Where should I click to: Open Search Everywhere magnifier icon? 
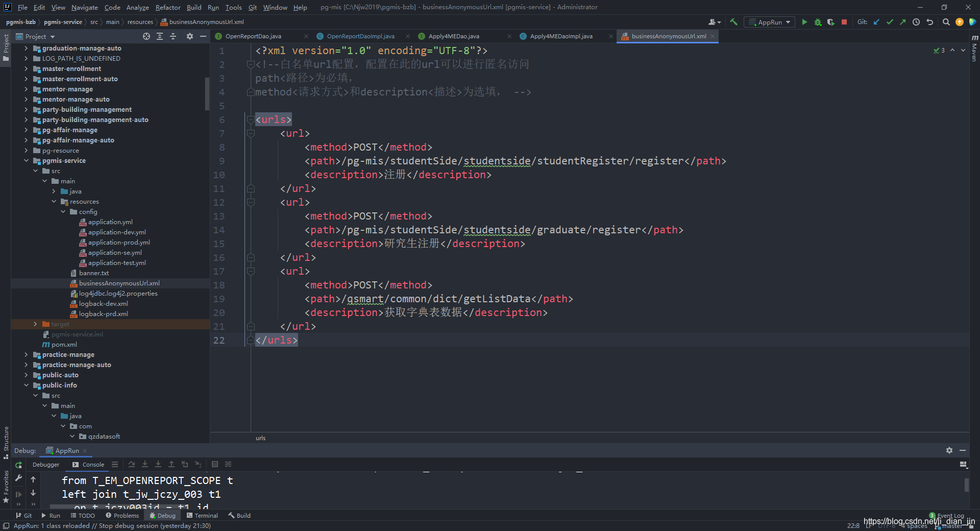pos(946,22)
